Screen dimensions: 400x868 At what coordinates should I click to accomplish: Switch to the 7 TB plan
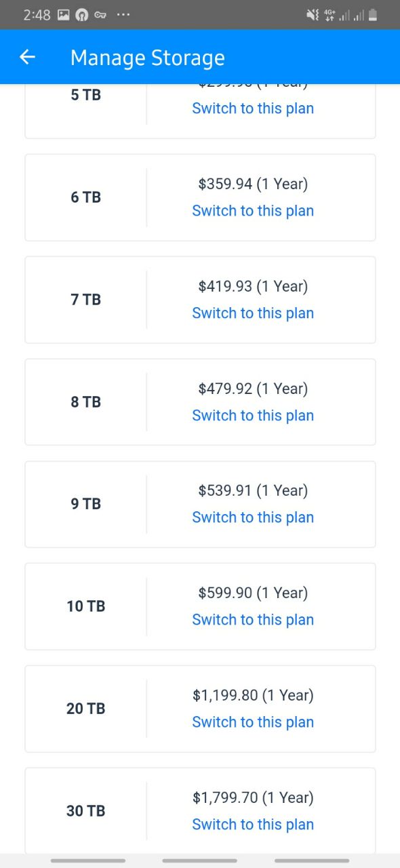pos(253,313)
